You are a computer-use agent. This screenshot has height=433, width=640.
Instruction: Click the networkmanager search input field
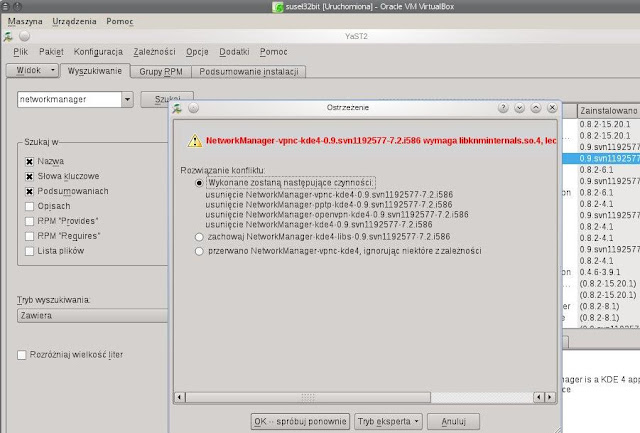69,99
